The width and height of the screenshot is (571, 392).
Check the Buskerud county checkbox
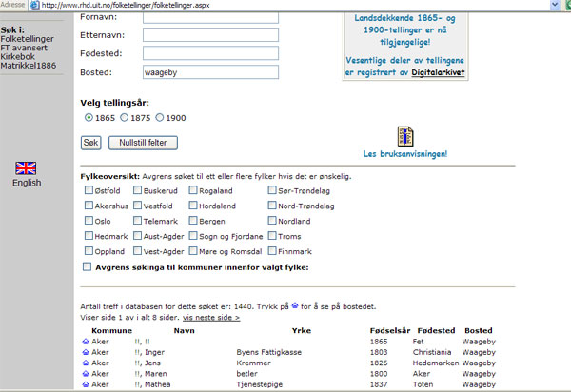point(137,190)
